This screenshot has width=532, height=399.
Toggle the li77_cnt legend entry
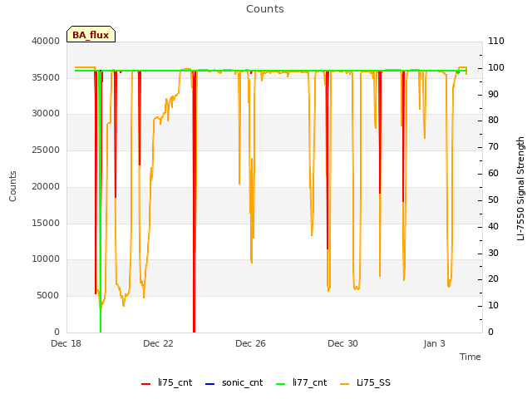click(301, 382)
